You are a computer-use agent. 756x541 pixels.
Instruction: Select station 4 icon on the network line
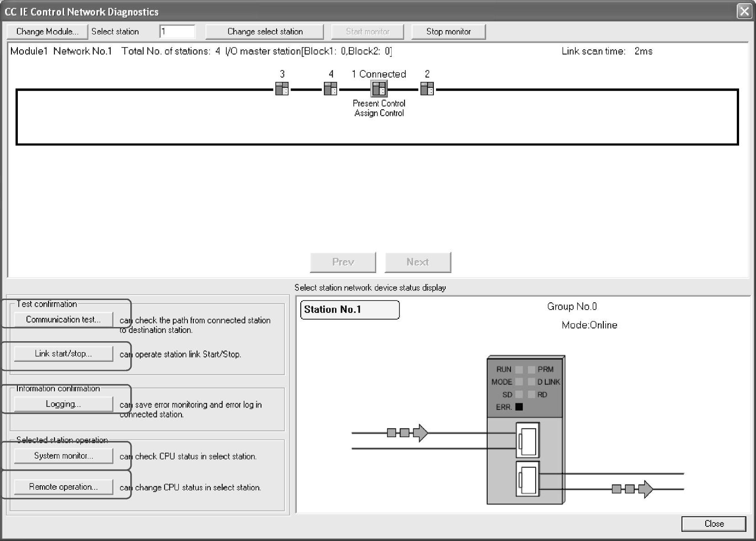coord(330,88)
